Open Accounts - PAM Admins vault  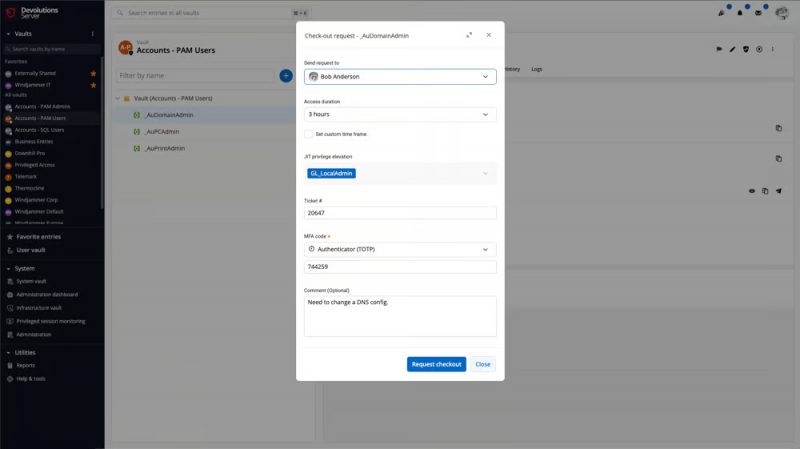42,107
